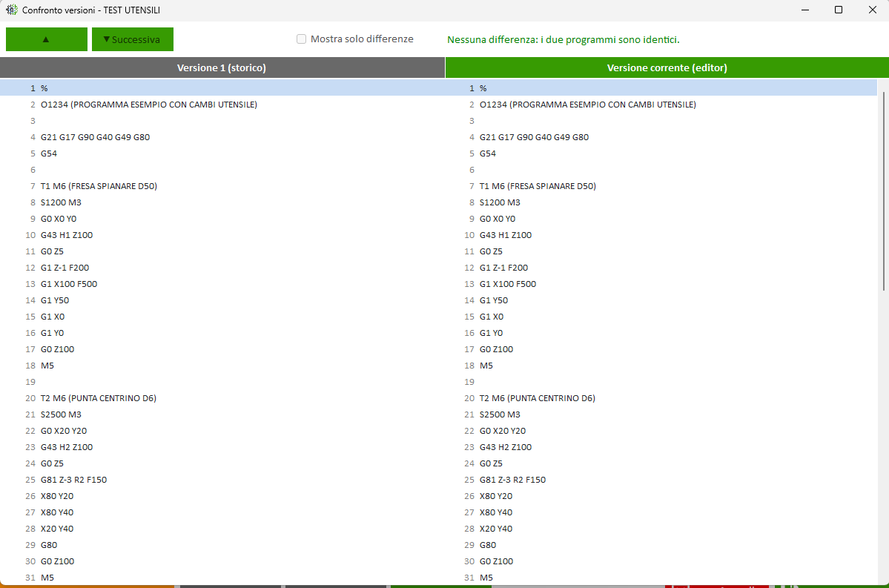Close the Confronto versioni window

click(873, 10)
